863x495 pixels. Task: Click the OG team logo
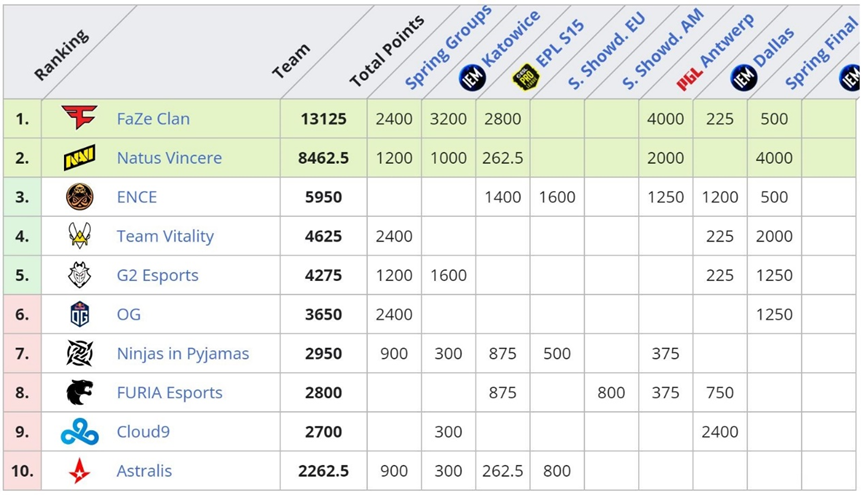79,314
